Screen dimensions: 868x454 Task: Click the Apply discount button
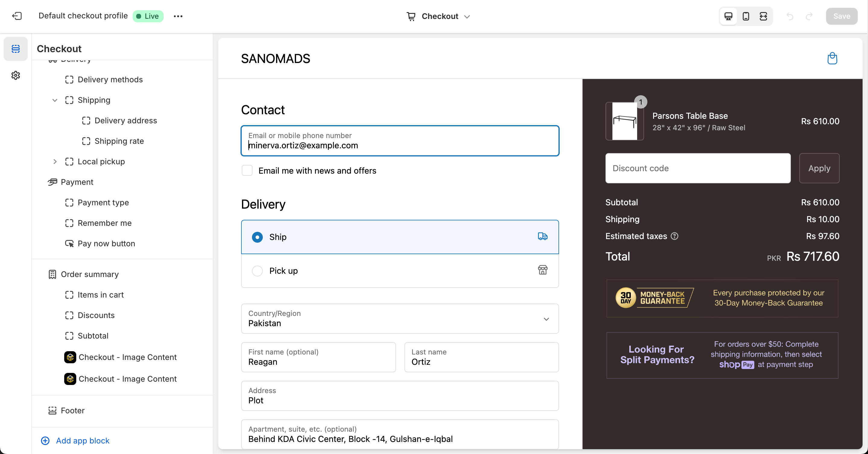(819, 168)
